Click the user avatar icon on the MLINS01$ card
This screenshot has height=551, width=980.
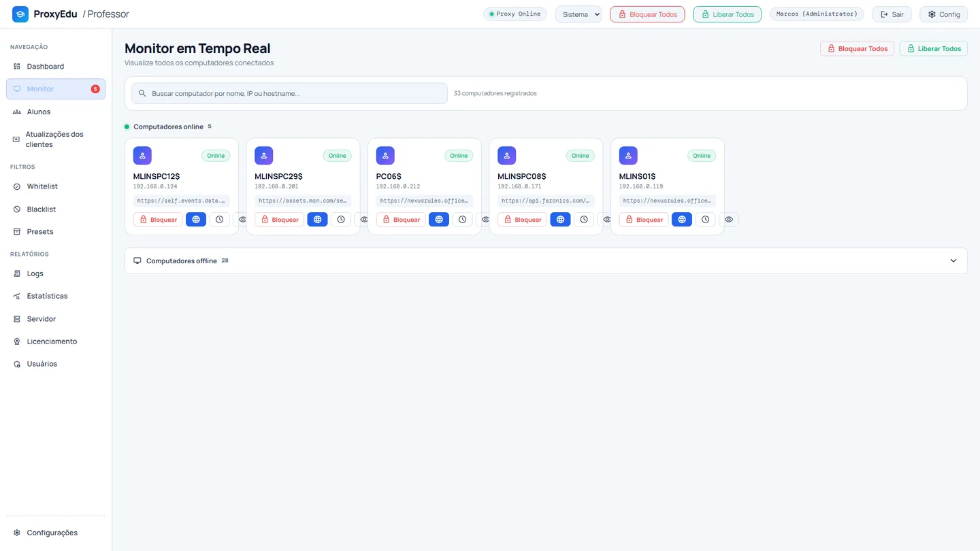(x=628, y=156)
